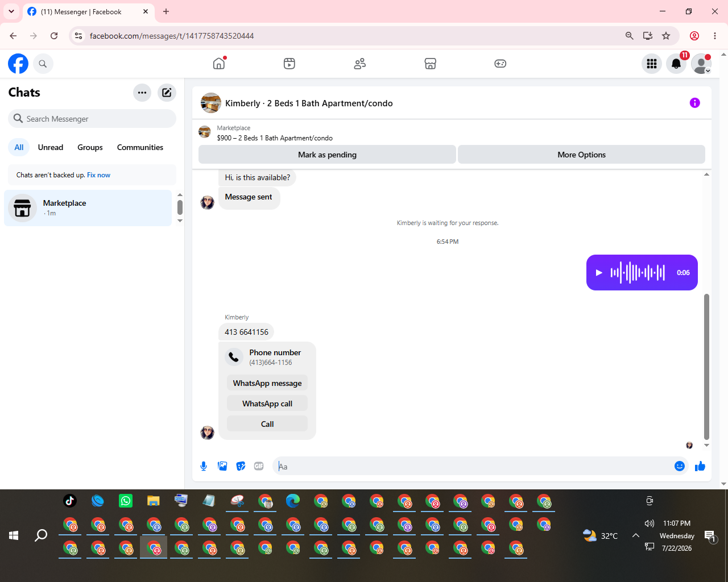Open the Facebook menu grid icon

click(652, 64)
